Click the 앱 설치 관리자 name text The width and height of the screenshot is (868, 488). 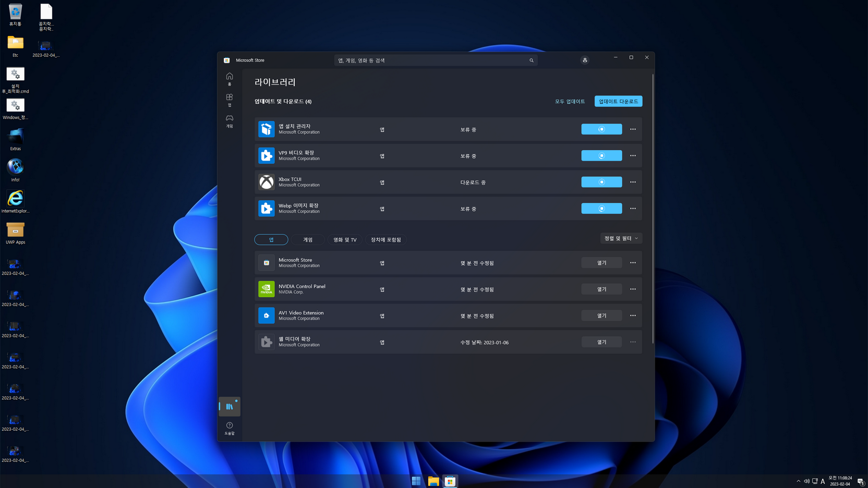[295, 126]
